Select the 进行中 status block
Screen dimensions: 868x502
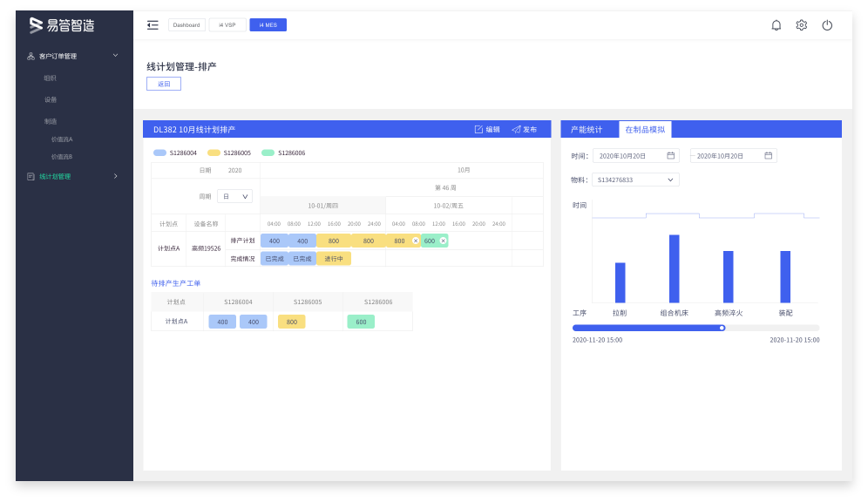[334, 259]
